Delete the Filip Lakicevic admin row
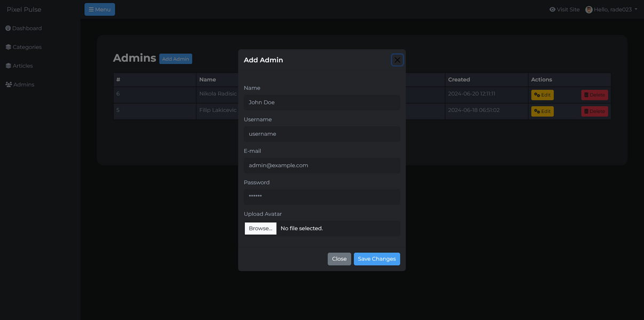This screenshot has width=644, height=320. (x=594, y=111)
